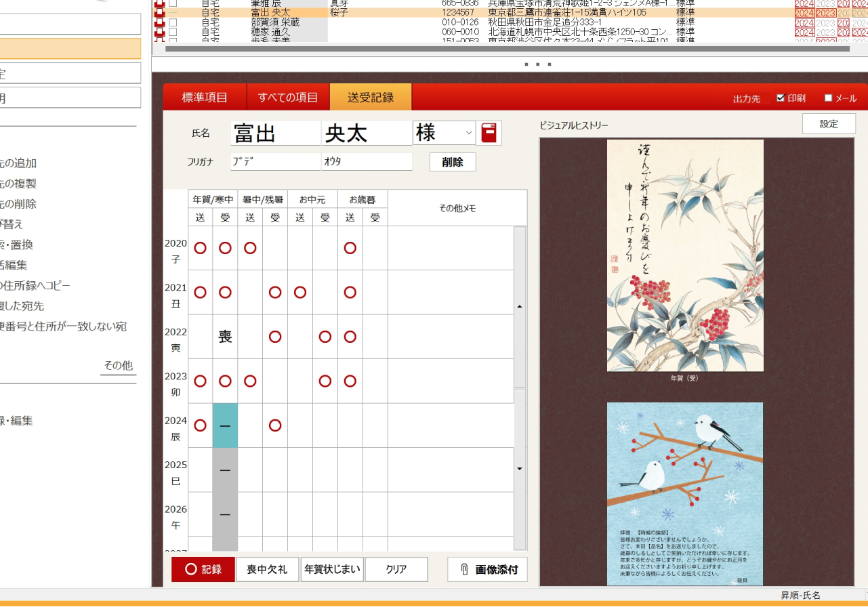
Task: Click the postbox icon on the 富出 央太 row
Action: pos(159,12)
